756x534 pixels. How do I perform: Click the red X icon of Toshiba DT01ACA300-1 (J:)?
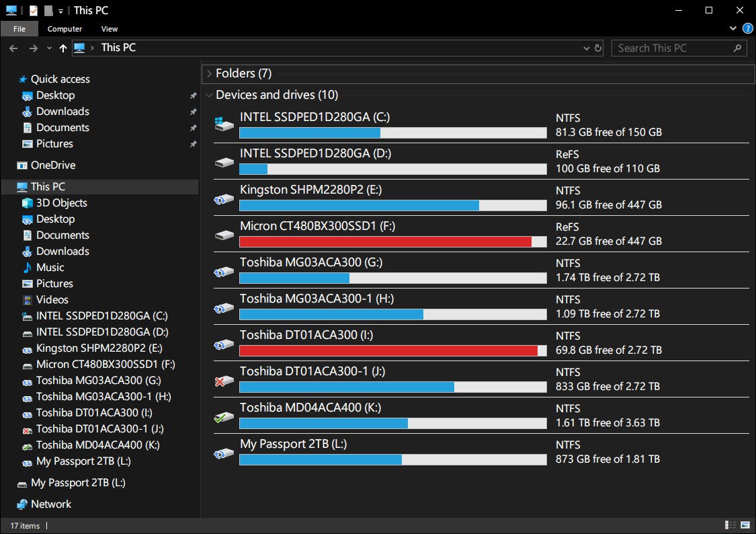[x=220, y=382]
